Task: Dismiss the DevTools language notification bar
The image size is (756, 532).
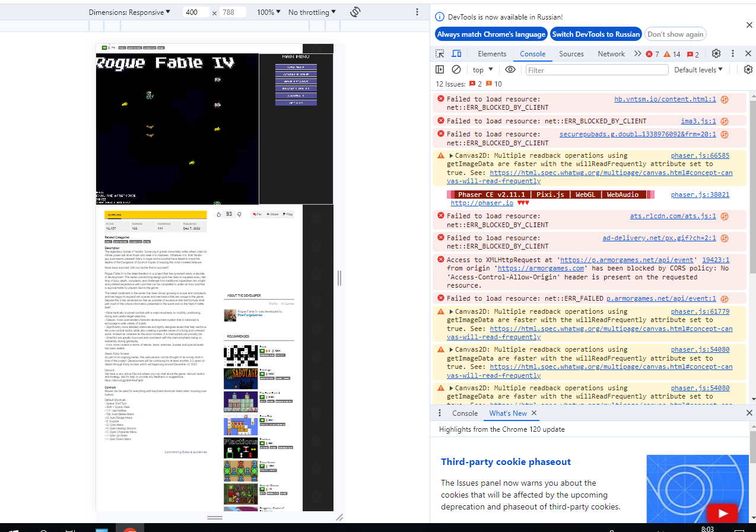Action: [749, 25]
